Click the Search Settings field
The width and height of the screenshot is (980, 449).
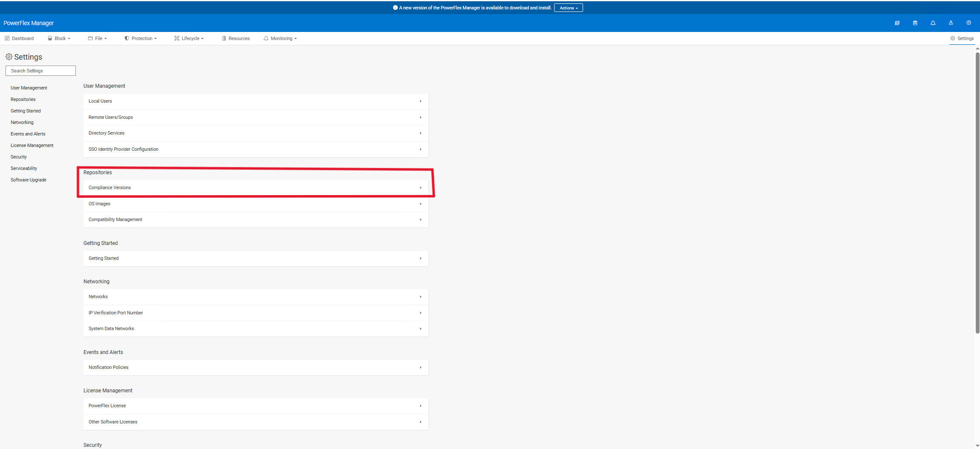pos(40,71)
